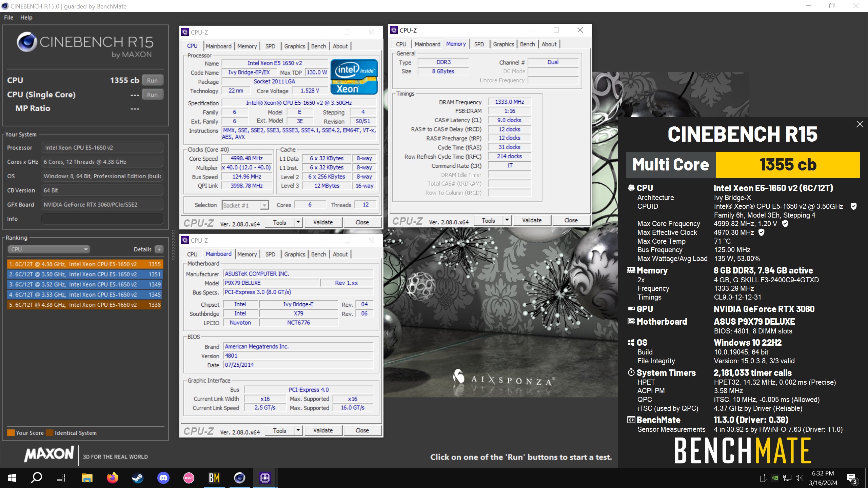Select ranking entry scoring 1351
The height and width of the screenshot is (488, 868).
pos(84,274)
